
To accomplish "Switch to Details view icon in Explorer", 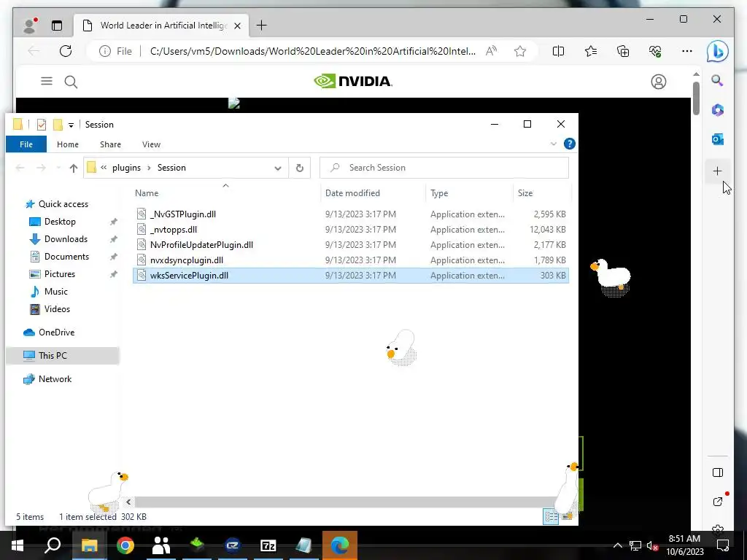I will coord(551,517).
